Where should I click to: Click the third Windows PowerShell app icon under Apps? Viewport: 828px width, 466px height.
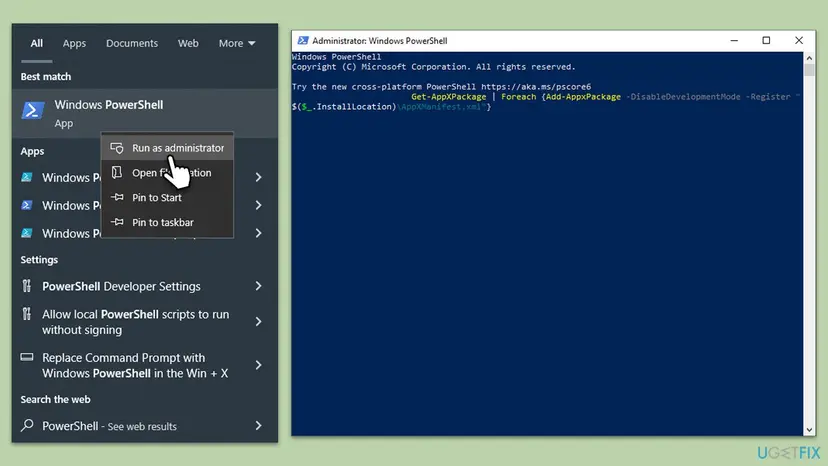coord(26,233)
